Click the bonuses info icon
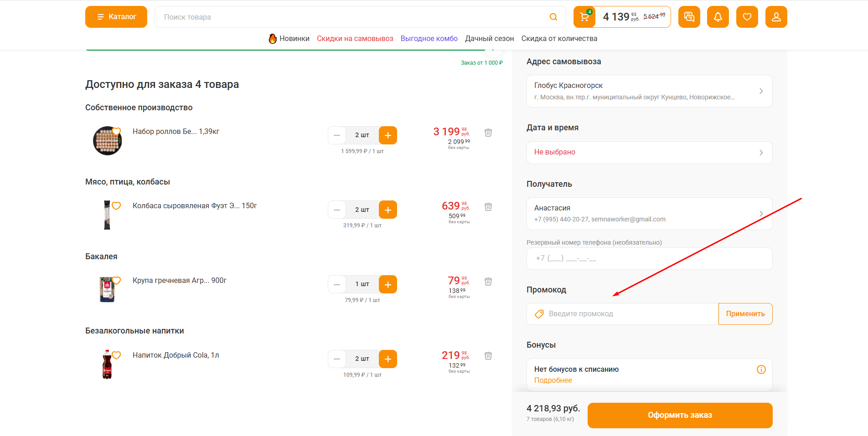This screenshot has width=868, height=436. click(761, 369)
